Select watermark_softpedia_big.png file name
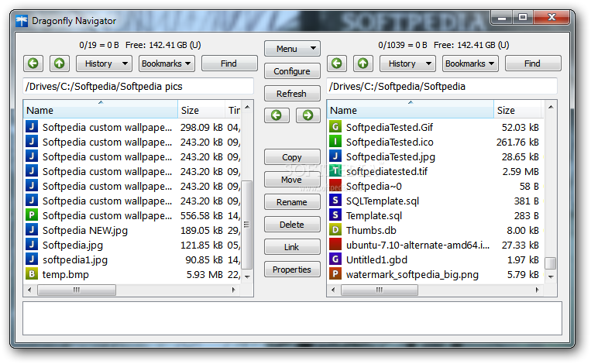The width and height of the screenshot is (591, 364). (x=412, y=274)
